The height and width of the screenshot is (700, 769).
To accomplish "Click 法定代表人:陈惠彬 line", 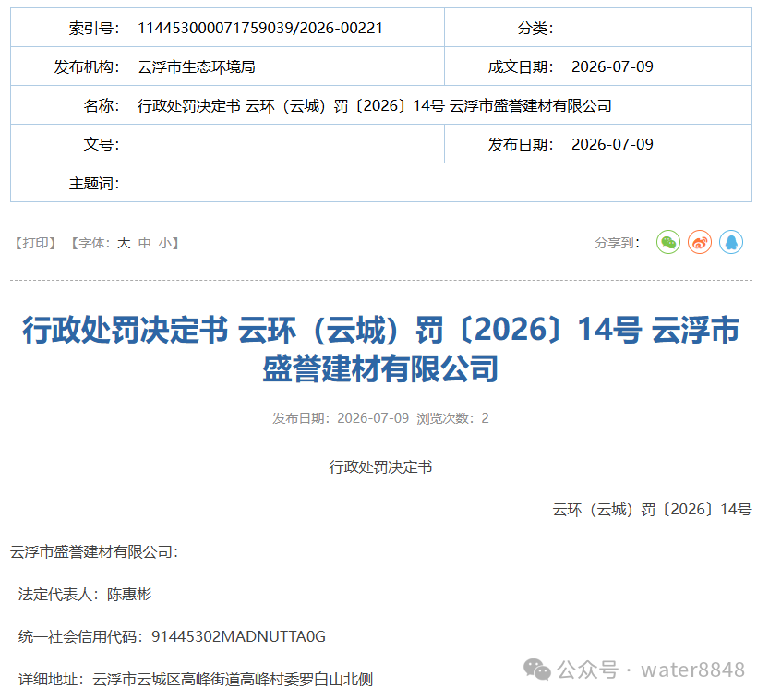I will [85, 595].
